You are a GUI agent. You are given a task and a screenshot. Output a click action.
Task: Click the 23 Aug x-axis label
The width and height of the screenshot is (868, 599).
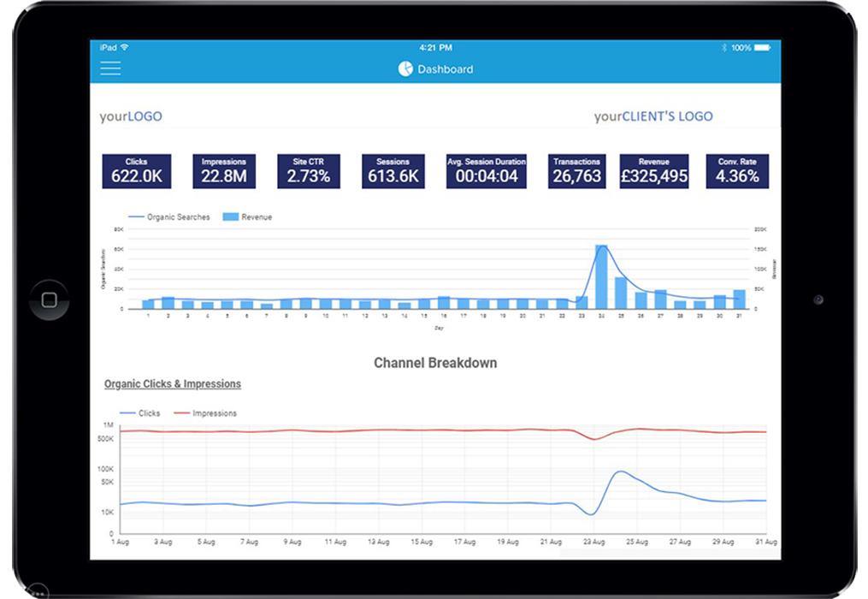pyautogui.click(x=594, y=542)
